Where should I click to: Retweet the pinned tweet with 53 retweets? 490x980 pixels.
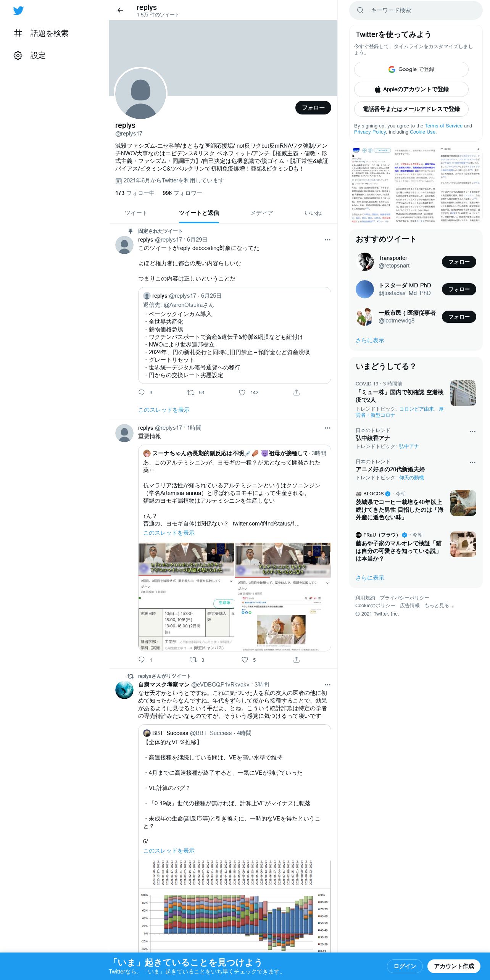tap(190, 392)
